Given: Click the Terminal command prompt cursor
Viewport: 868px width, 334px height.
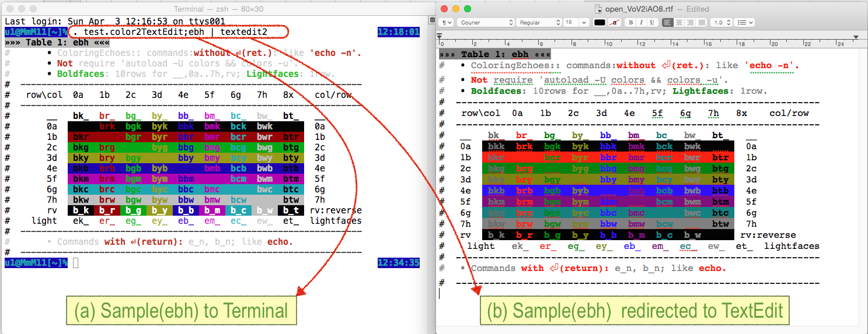Looking at the screenshot, I should click(75, 263).
